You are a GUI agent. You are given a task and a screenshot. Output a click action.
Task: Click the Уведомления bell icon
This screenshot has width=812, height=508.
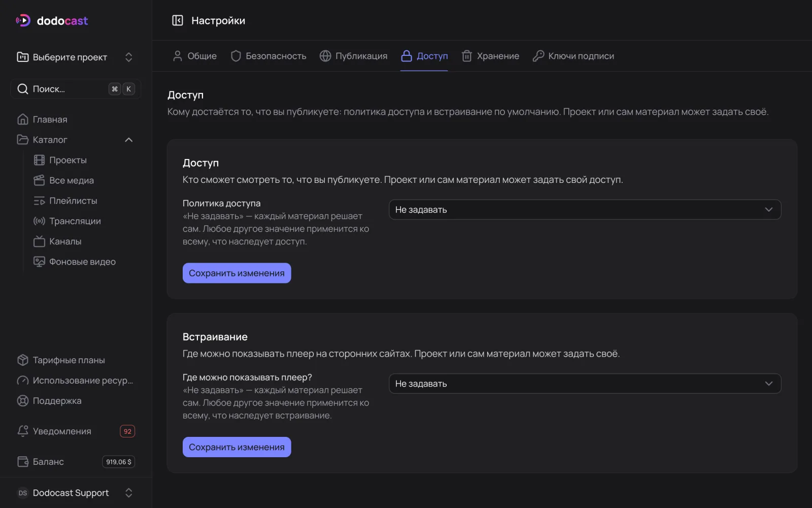(23, 431)
